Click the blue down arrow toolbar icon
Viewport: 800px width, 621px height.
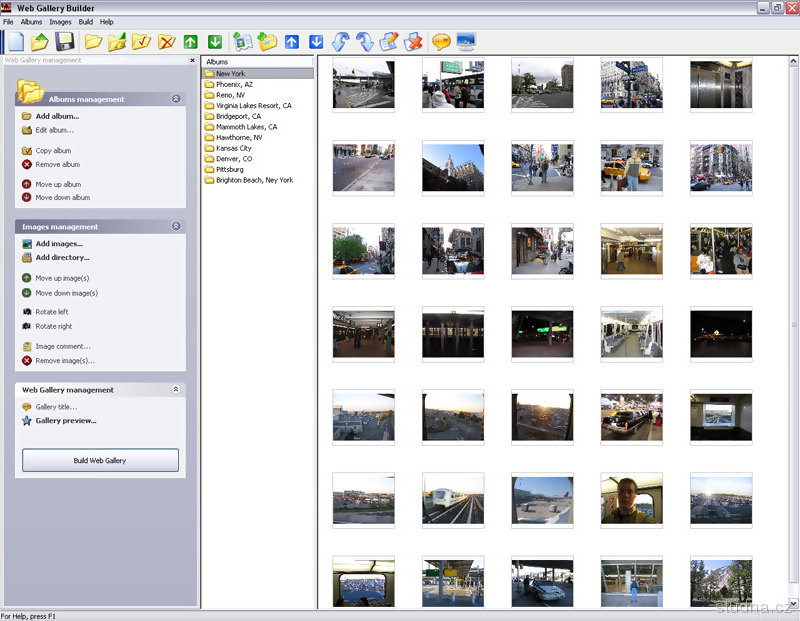(316, 42)
